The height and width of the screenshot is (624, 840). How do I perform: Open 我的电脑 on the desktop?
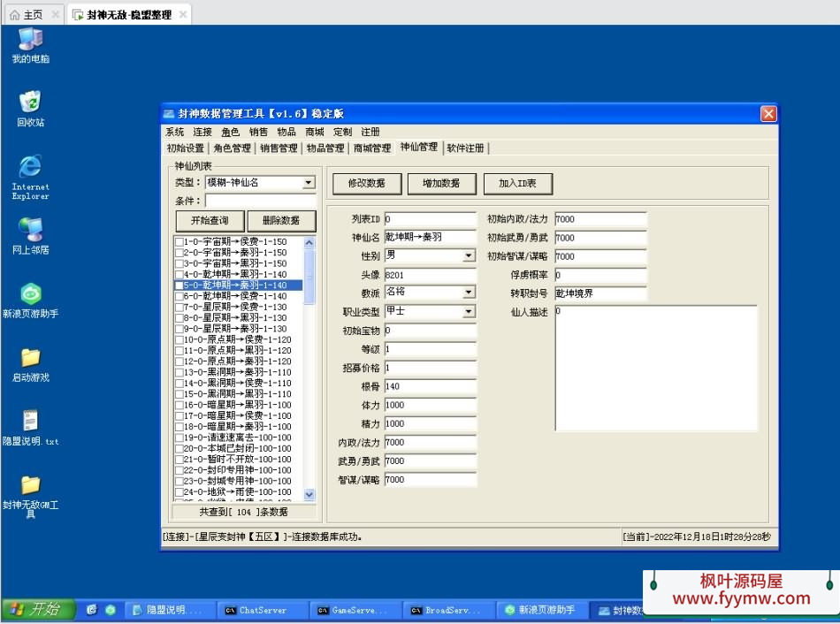29,42
